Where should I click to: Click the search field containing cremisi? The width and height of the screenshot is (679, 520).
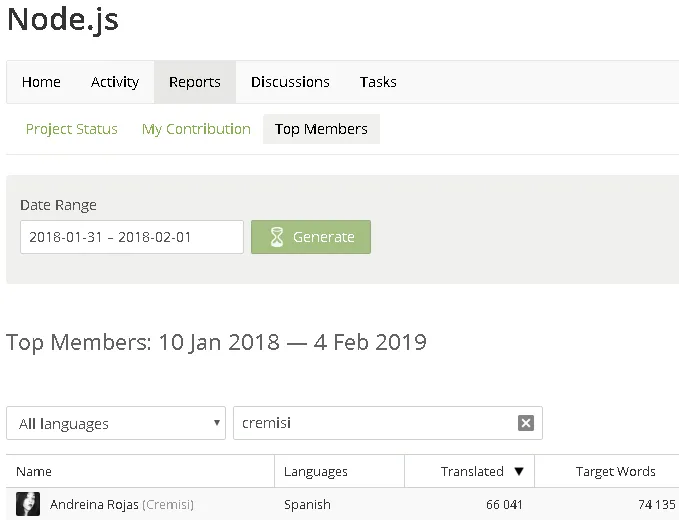[x=388, y=423]
